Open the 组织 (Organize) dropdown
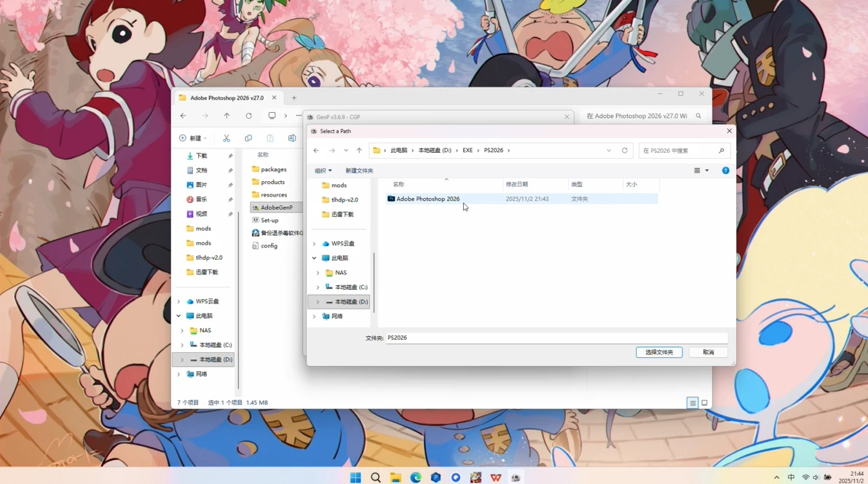The width and height of the screenshot is (868, 484). pos(323,170)
